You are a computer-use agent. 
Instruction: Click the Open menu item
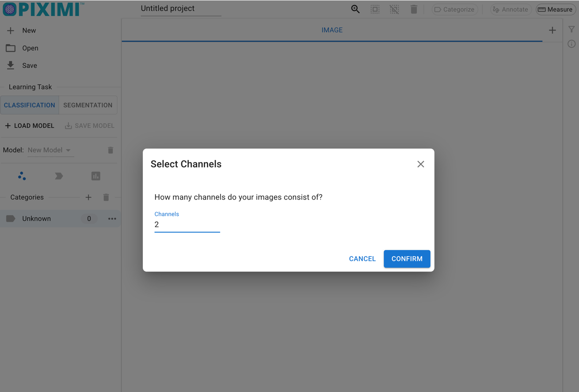(x=61, y=48)
